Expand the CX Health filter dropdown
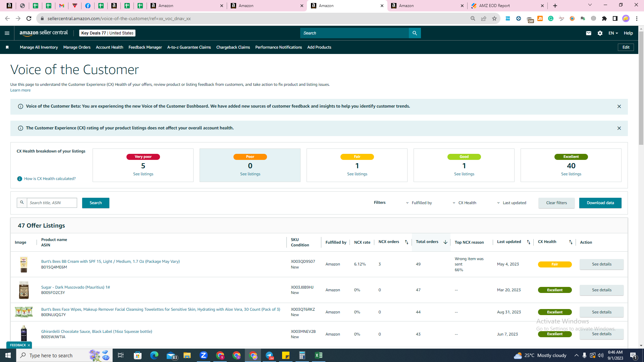 tap(464, 203)
